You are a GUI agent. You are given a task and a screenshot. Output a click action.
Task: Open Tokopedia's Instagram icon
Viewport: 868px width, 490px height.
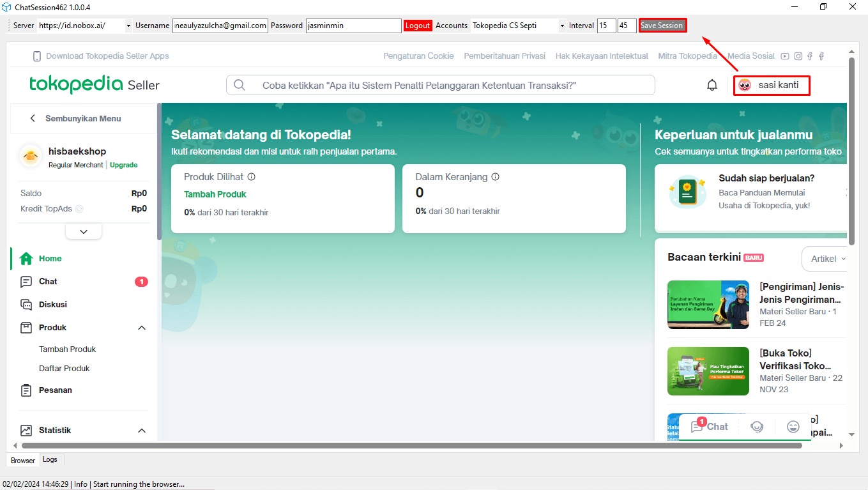[798, 56]
